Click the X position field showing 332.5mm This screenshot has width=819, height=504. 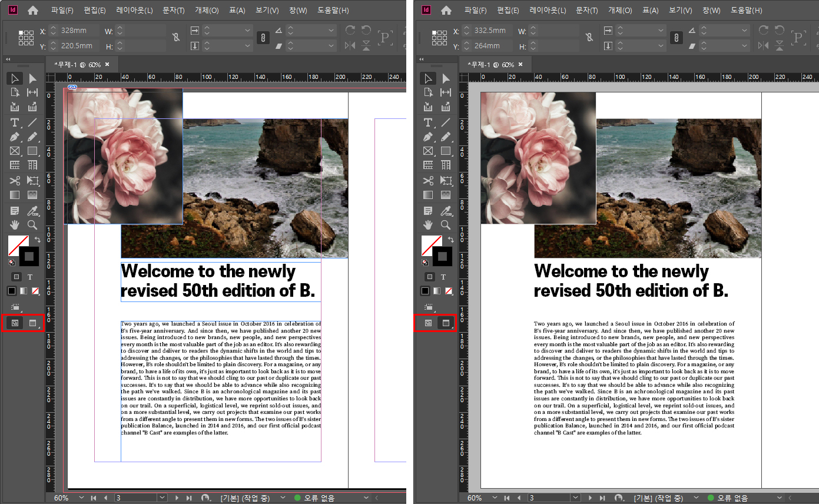pos(490,31)
